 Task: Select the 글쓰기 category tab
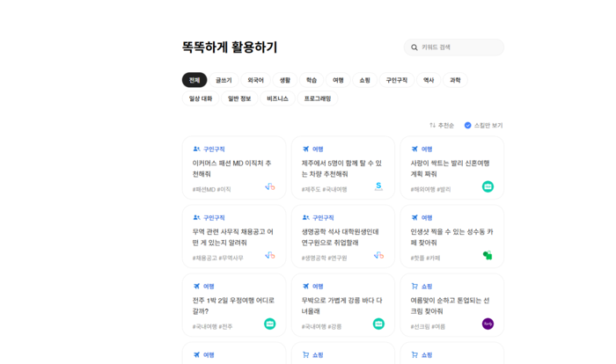coord(224,80)
